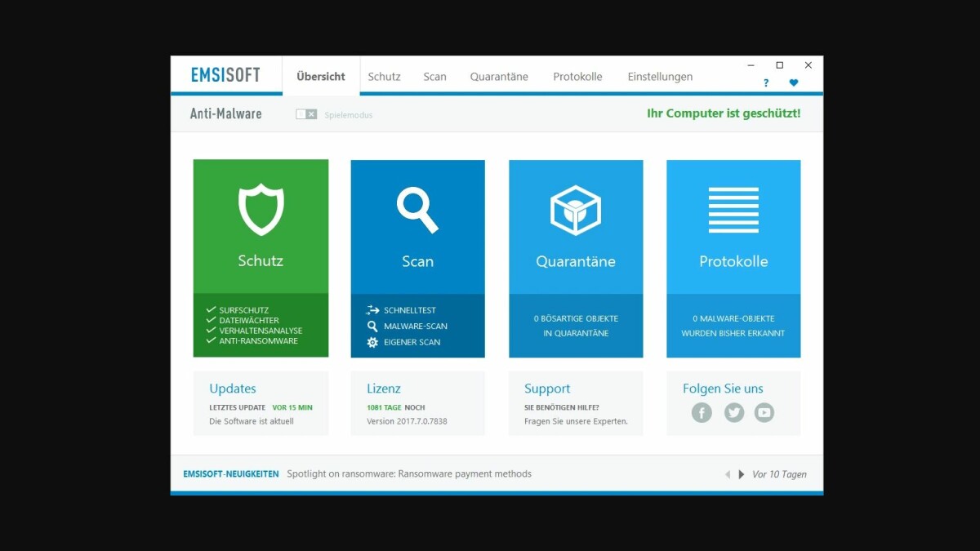Open the YouTube channel icon
The image size is (980, 551).
[x=764, y=413]
